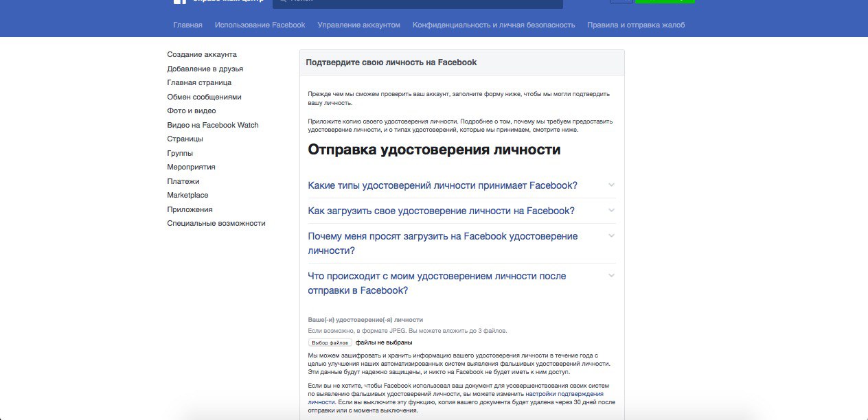Open Добавление в друзья in the sidebar
Viewport: 868px width, 420px height.
[205, 69]
